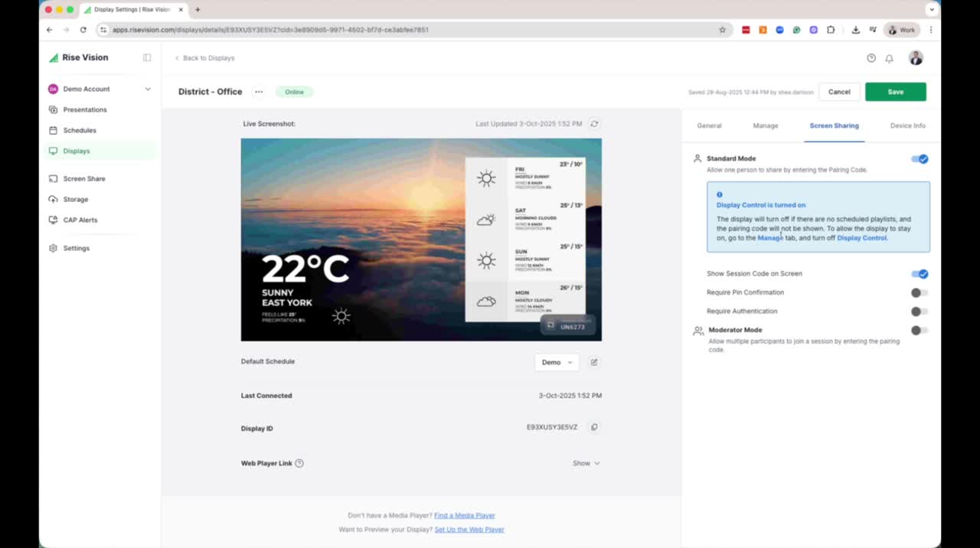980x548 pixels.
Task: Open the Demo default schedule dropdown
Action: pos(557,362)
